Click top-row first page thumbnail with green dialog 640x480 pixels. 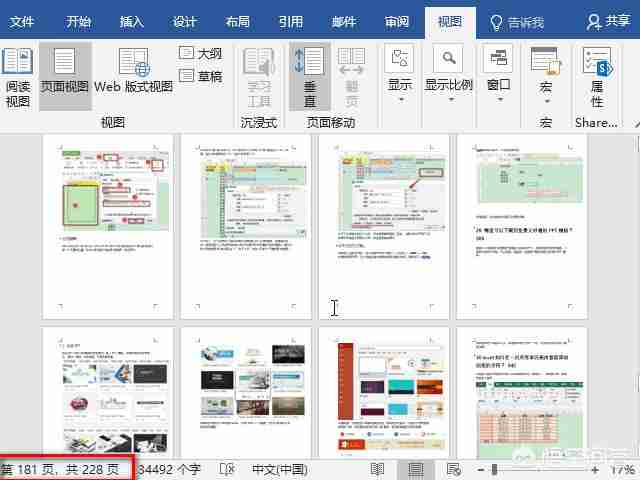tap(108, 227)
